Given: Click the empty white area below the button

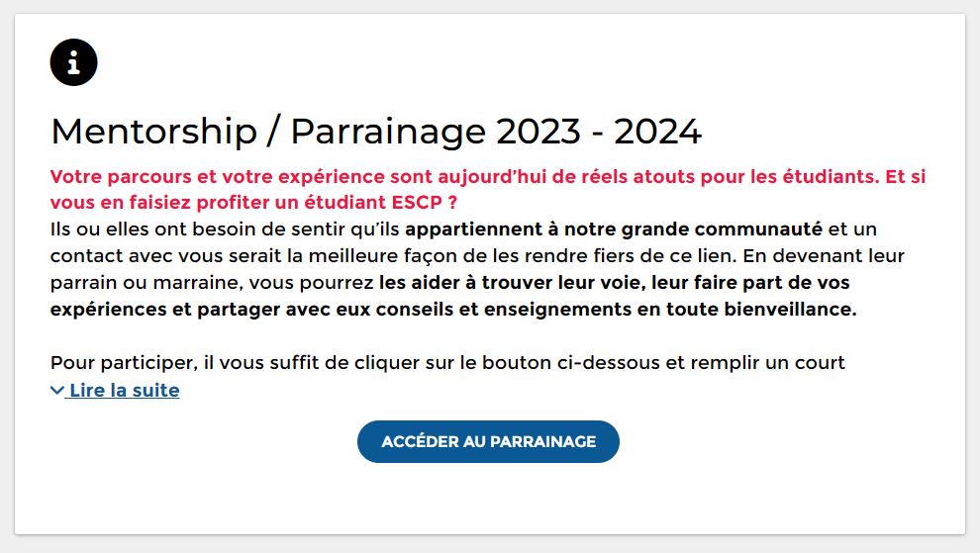Looking at the screenshot, I should (x=488, y=498).
